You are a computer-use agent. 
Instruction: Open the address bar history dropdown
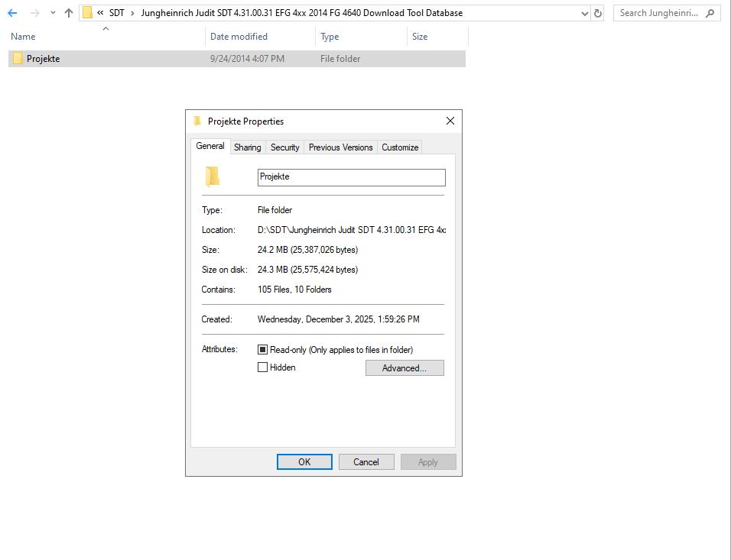[x=585, y=14]
